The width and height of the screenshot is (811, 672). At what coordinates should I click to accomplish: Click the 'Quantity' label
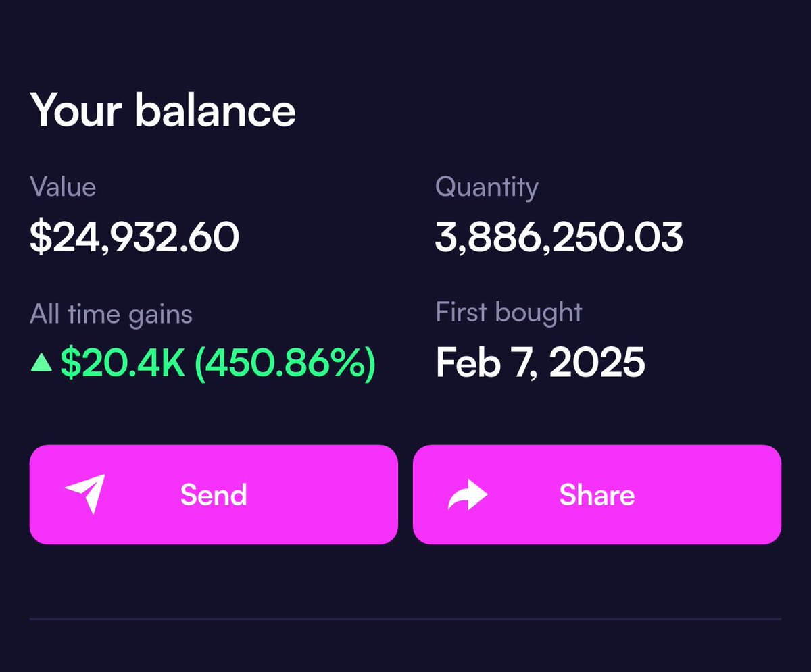tap(487, 188)
